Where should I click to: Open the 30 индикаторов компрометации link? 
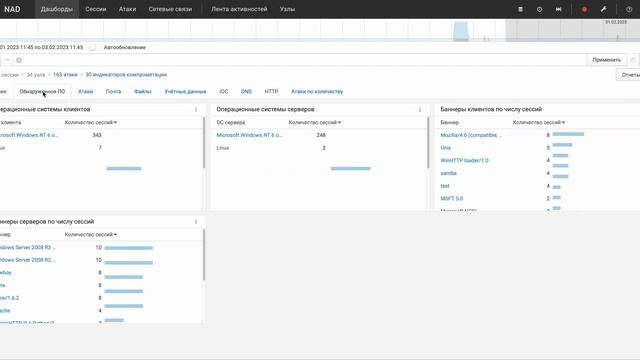pyautogui.click(x=126, y=75)
